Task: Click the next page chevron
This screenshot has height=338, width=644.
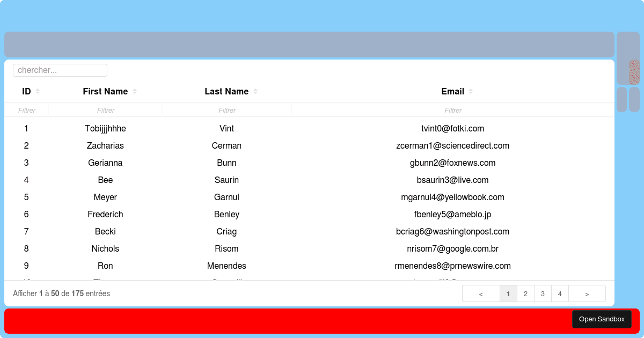Action: pos(587,293)
